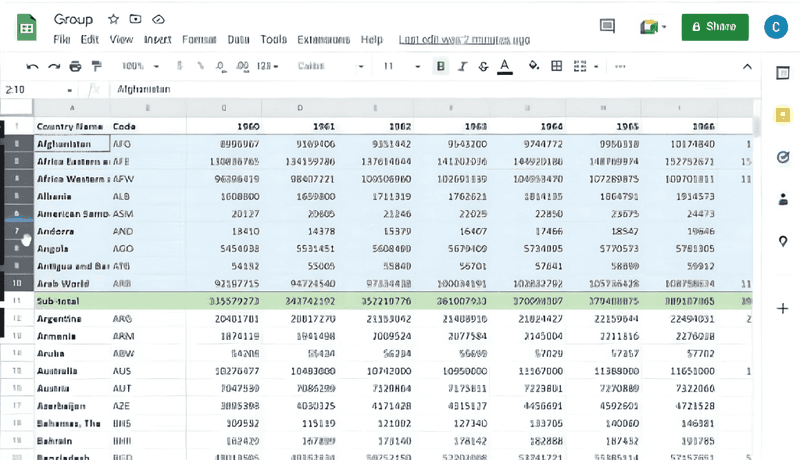Format as percent

pos(201,66)
